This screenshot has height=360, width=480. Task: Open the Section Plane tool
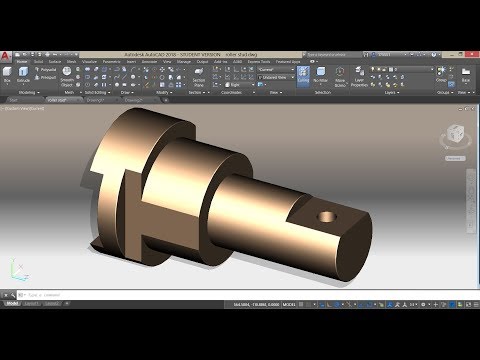(x=199, y=77)
